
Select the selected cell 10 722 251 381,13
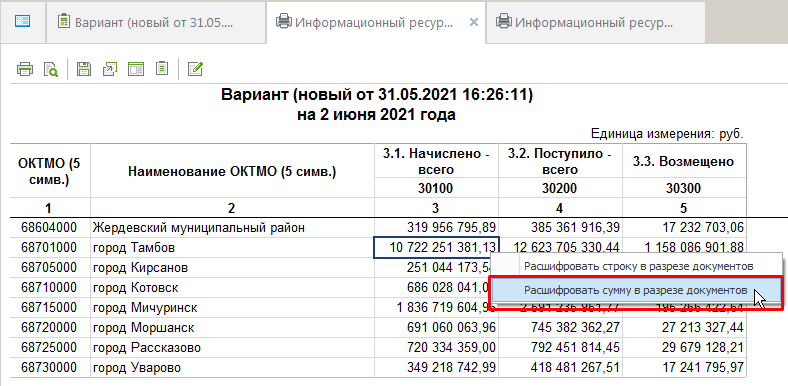point(436,248)
